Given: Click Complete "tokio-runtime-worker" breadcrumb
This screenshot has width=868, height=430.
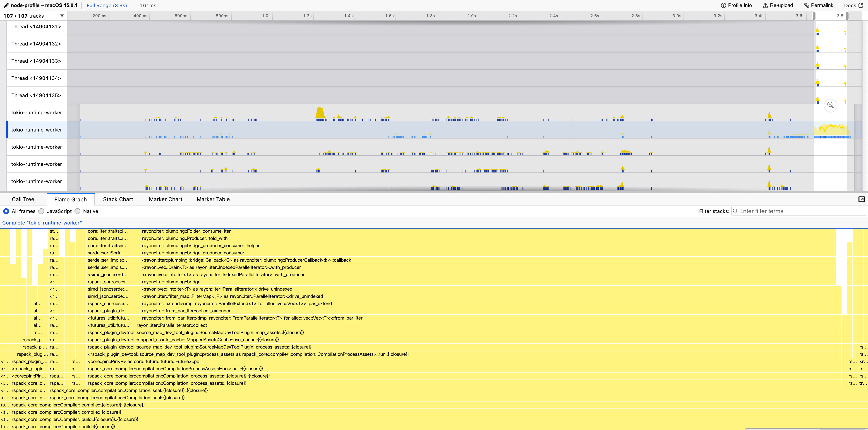Looking at the screenshot, I should pos(42,223).
